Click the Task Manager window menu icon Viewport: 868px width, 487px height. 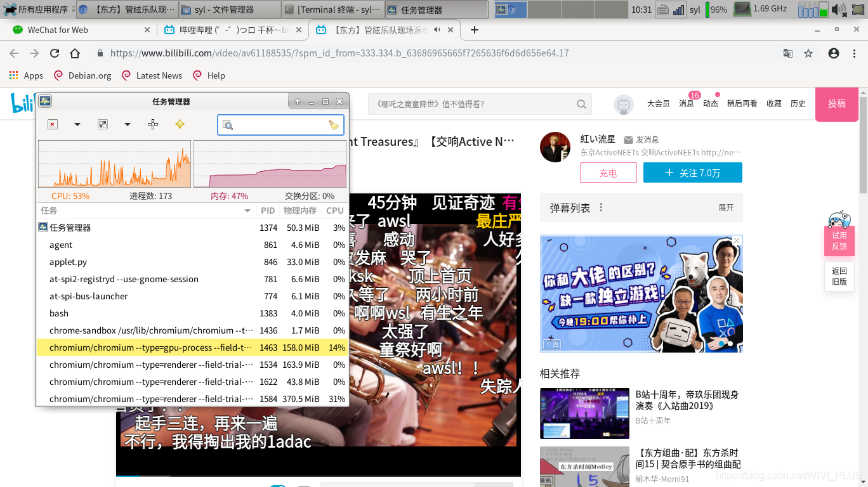44,101
